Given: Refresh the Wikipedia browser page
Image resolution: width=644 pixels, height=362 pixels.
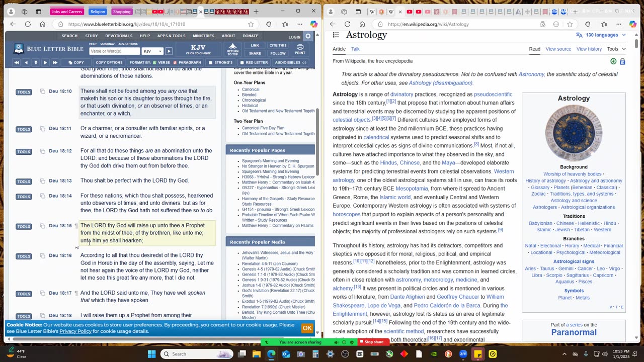Looking at the screenshot, I should pyautogui.click(x=347, y=24).
